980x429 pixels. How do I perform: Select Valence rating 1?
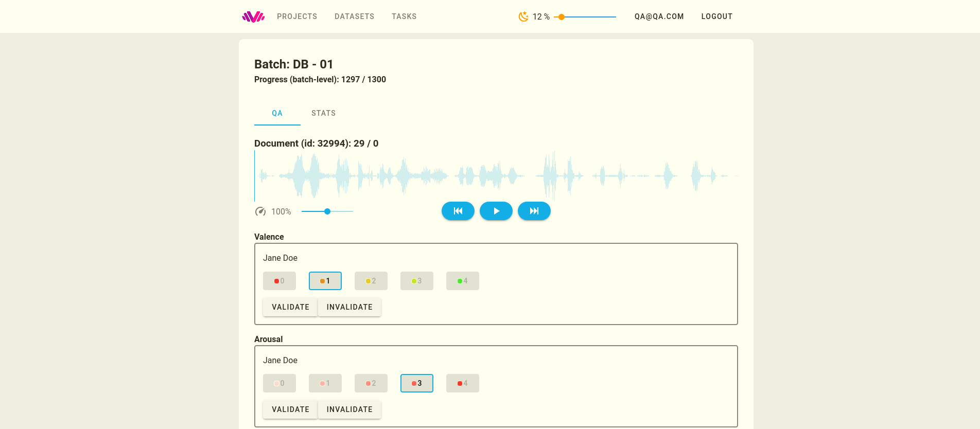point(325,281)
